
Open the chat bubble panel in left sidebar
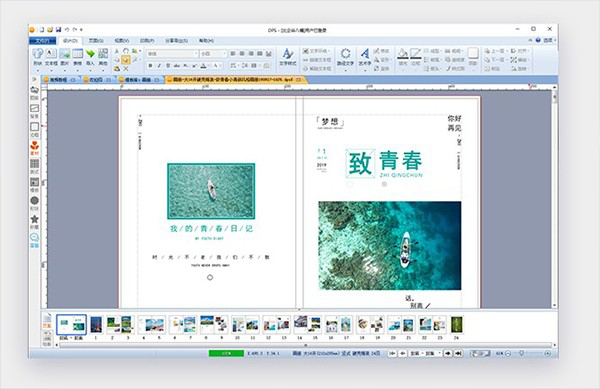pos(34,240)
